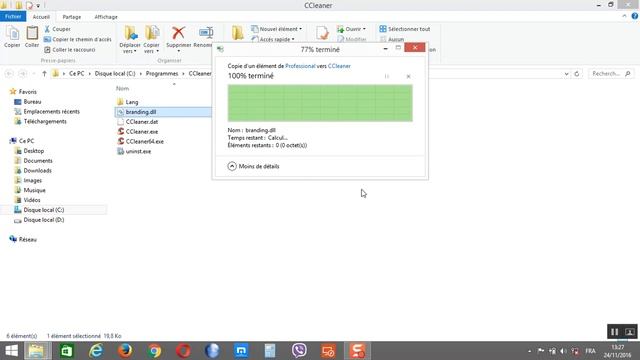Image resolution: width=640 pixels, height=360 pixels.
Task: Click Disque local (C:) breadcrumb segment
Action: 115,73
